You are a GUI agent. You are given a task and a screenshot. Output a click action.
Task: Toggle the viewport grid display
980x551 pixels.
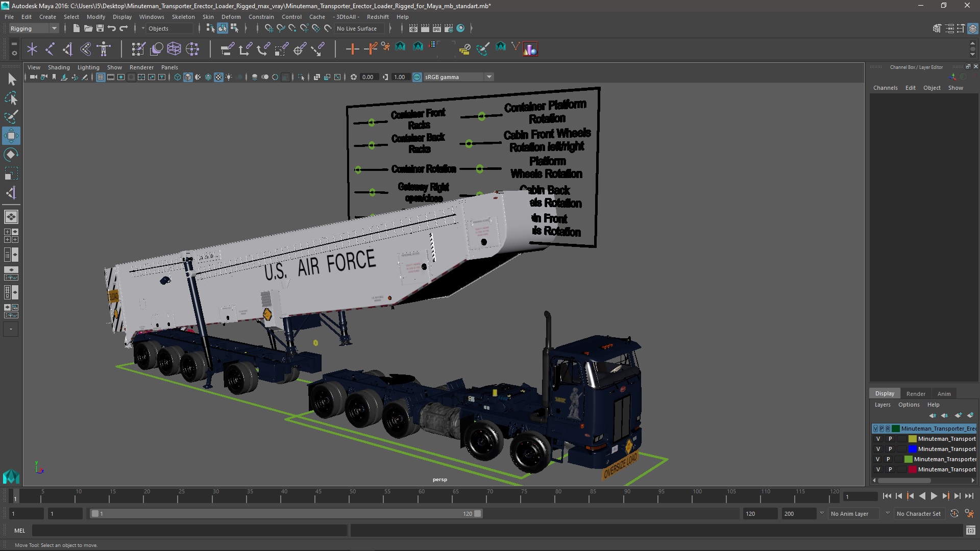click(101, 77)
